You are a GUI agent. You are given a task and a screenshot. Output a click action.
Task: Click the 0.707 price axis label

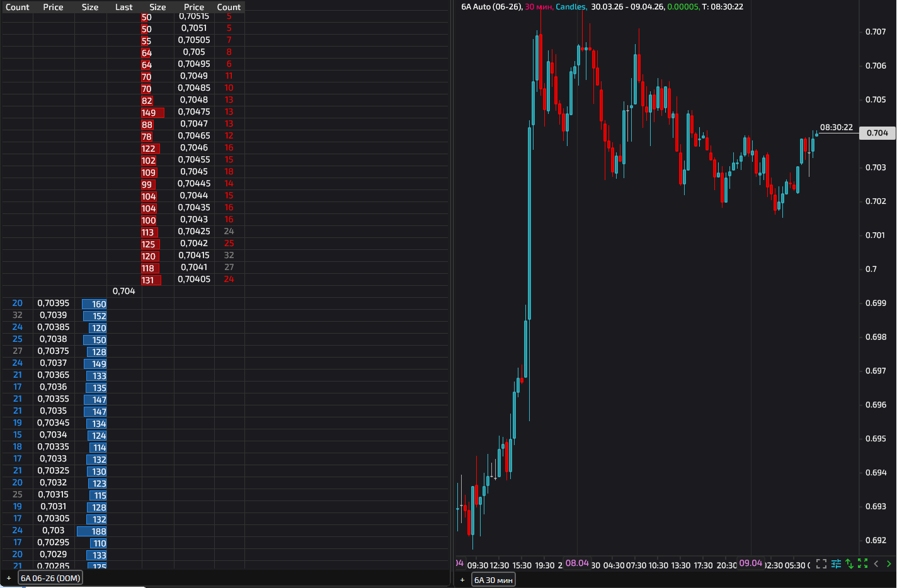(876, 31)
